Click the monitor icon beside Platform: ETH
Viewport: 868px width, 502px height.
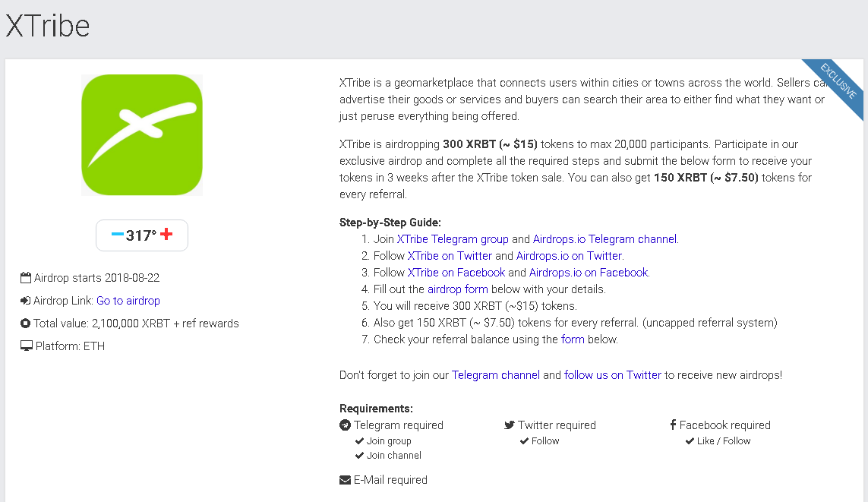tap(27, 346)
